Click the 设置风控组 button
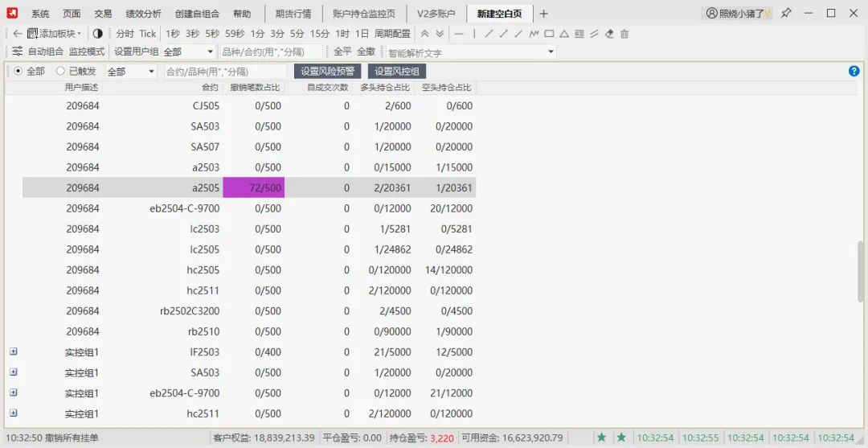Screen dimensions: 868x448 click(x=397, y=72)
